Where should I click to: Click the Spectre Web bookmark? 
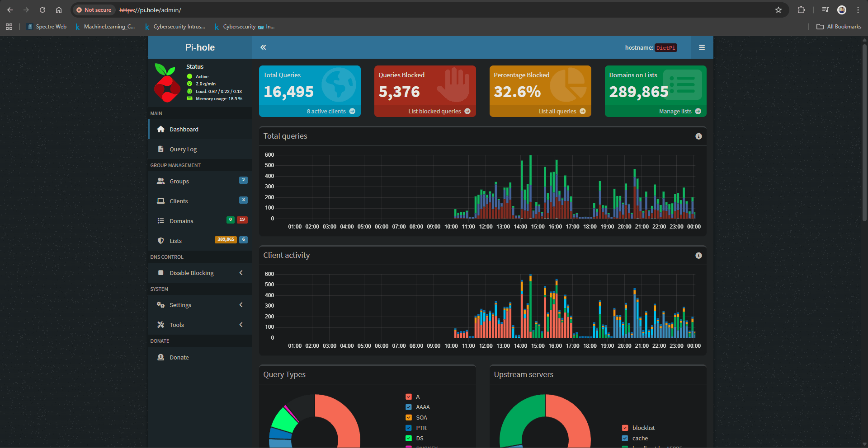(x=47, y=26)
